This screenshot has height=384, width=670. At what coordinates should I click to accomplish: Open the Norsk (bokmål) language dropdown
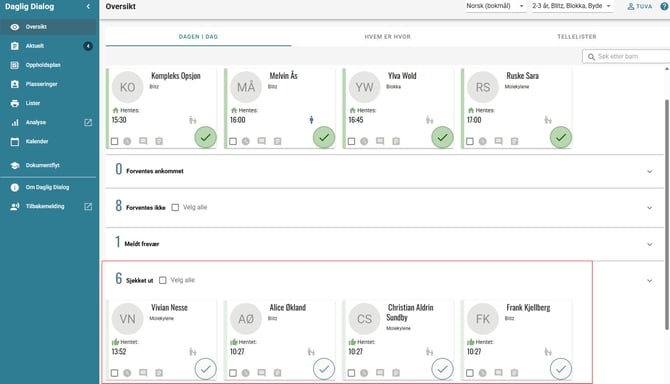pos(495,6)
